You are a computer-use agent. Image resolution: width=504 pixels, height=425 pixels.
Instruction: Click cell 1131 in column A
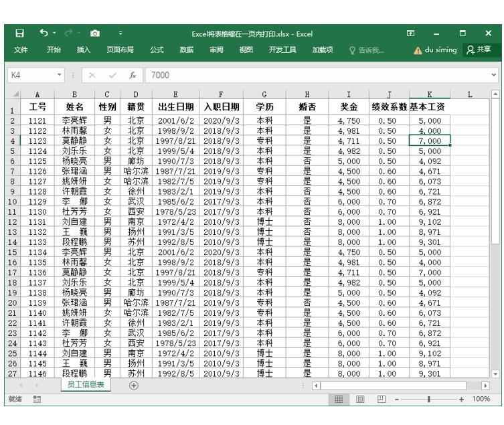(37, 222)
